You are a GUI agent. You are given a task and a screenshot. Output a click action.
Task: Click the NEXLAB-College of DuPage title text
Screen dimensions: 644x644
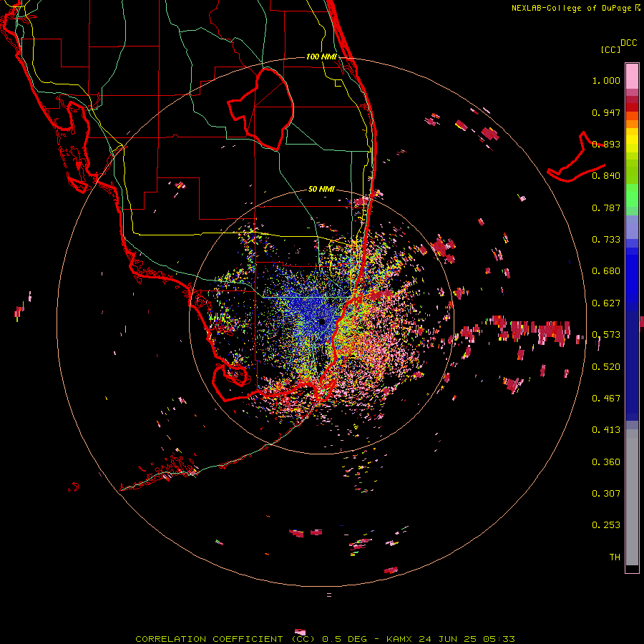tap(572, 8)
